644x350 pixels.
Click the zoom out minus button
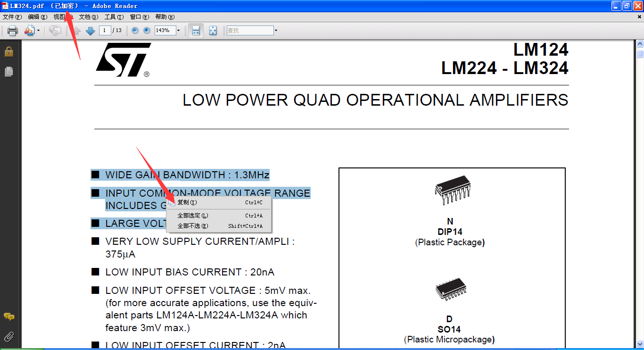[135, 30]
